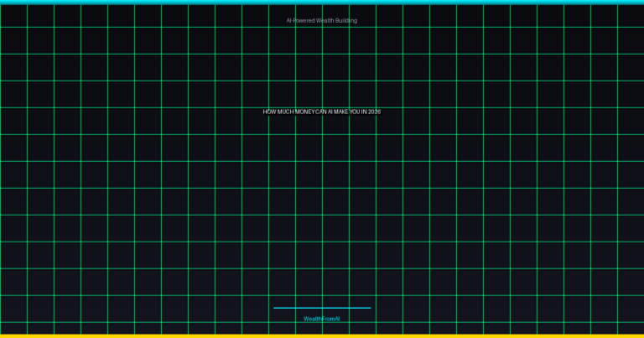This screenshot has height=338, width=644.
Task: Click the word "HOW" in the headline
Action: click(x=269, y=112)
